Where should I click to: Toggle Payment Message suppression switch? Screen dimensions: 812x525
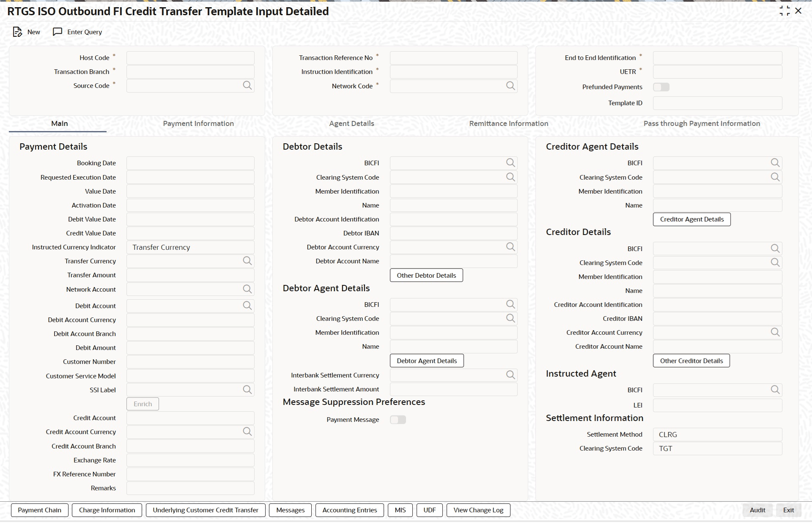click(x=398, y=420)
